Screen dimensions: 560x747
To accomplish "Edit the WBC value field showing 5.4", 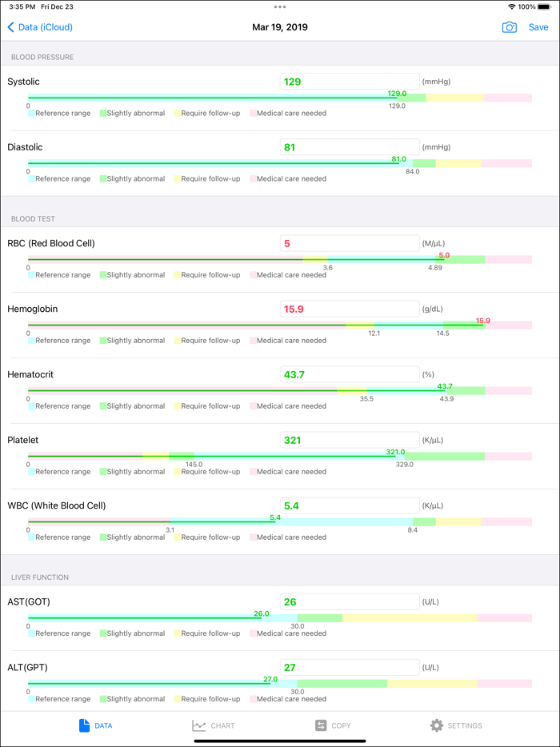I will 349,505.
